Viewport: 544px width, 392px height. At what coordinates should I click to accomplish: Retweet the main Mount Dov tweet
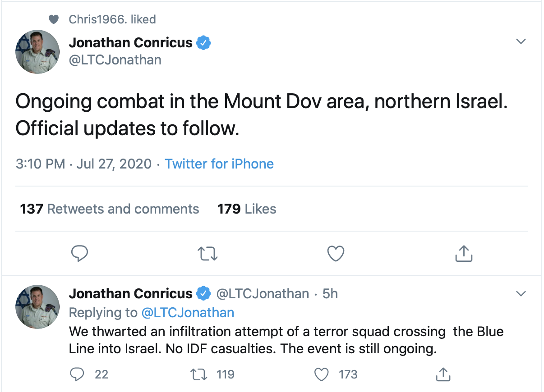pyautogui.click(x=208, y=254)
